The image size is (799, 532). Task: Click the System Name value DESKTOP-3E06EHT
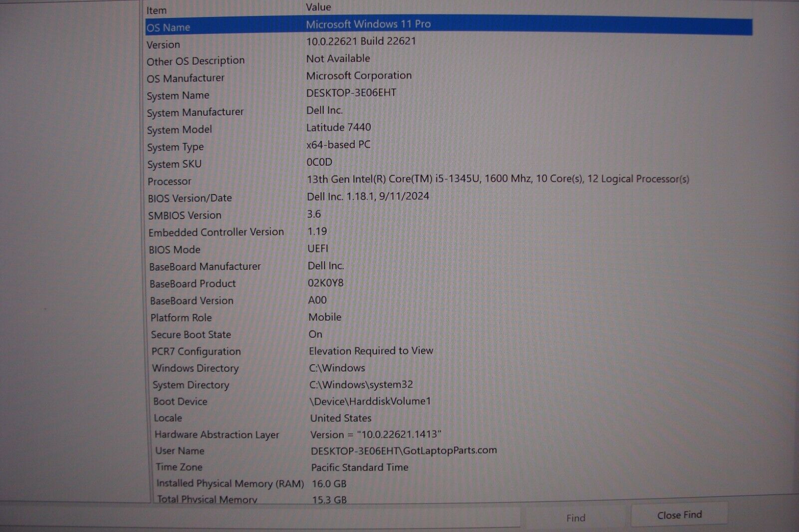[352, 93]
